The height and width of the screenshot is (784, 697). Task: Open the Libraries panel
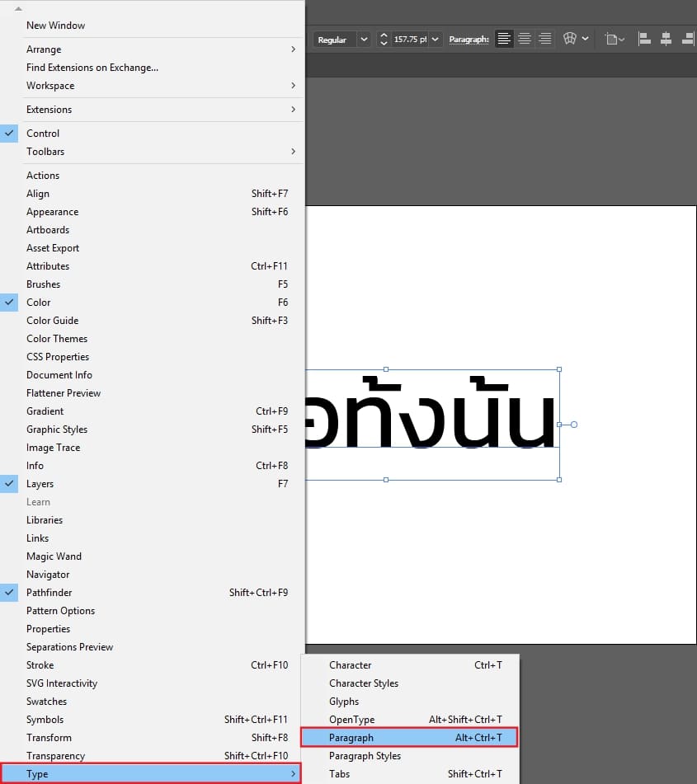coord(152,520)
